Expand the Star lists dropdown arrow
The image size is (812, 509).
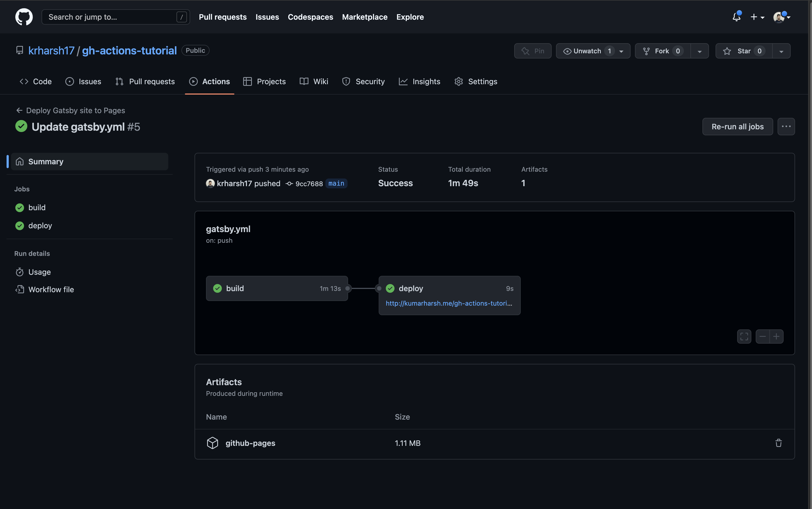(x=781, y=51)
